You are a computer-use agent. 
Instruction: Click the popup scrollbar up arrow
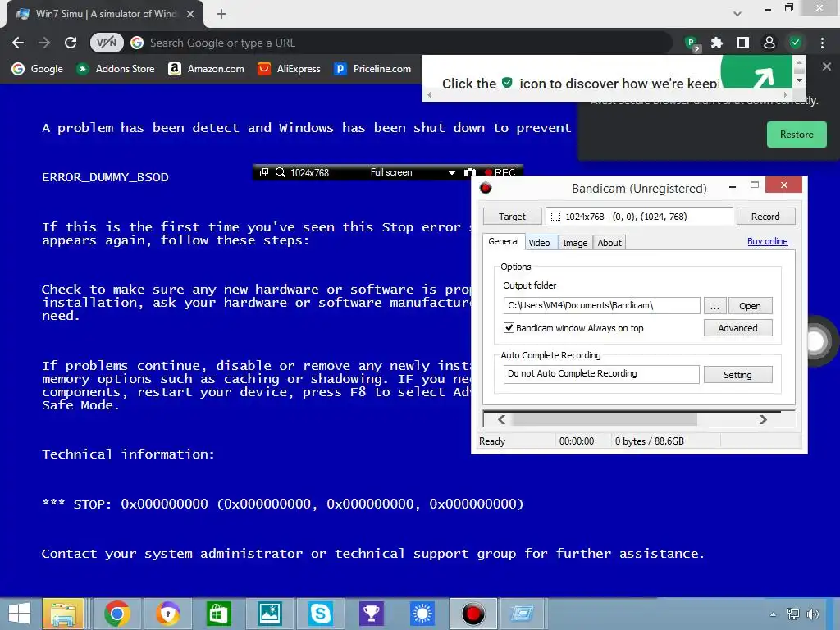(x=799, y=62)
